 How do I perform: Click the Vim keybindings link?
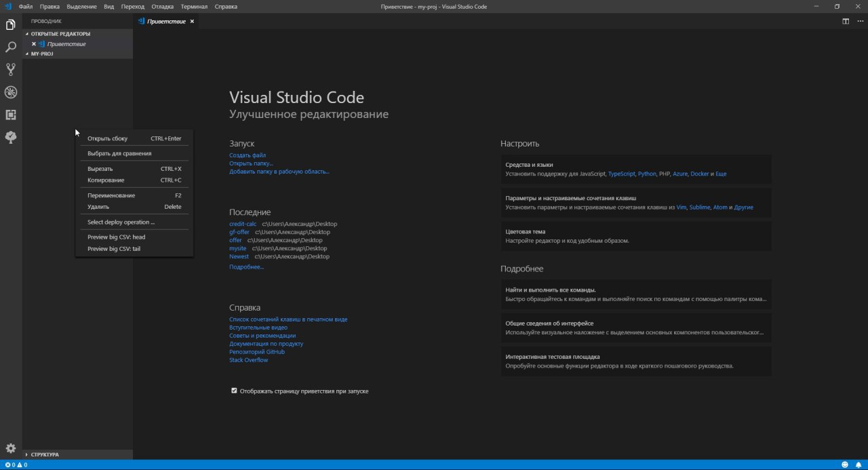[682, 208]
